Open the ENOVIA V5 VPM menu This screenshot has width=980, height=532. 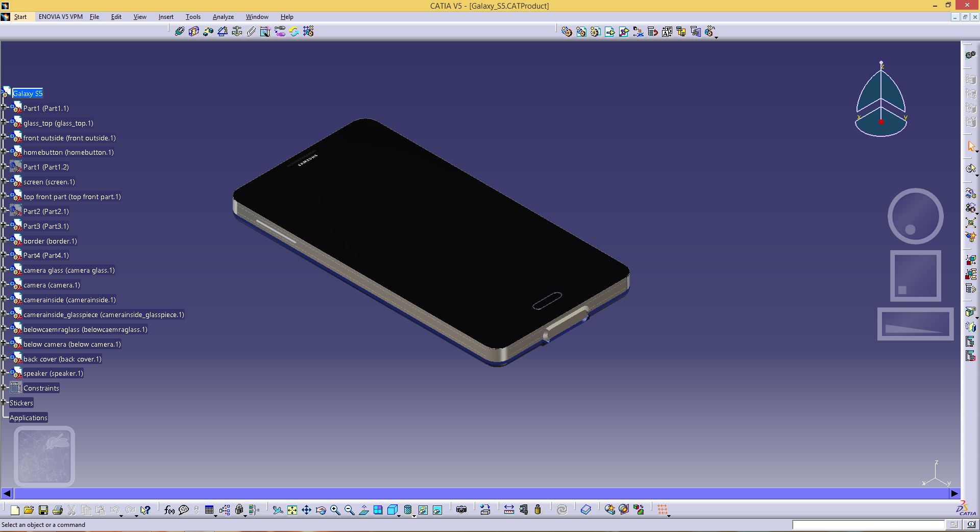[61, 17]
